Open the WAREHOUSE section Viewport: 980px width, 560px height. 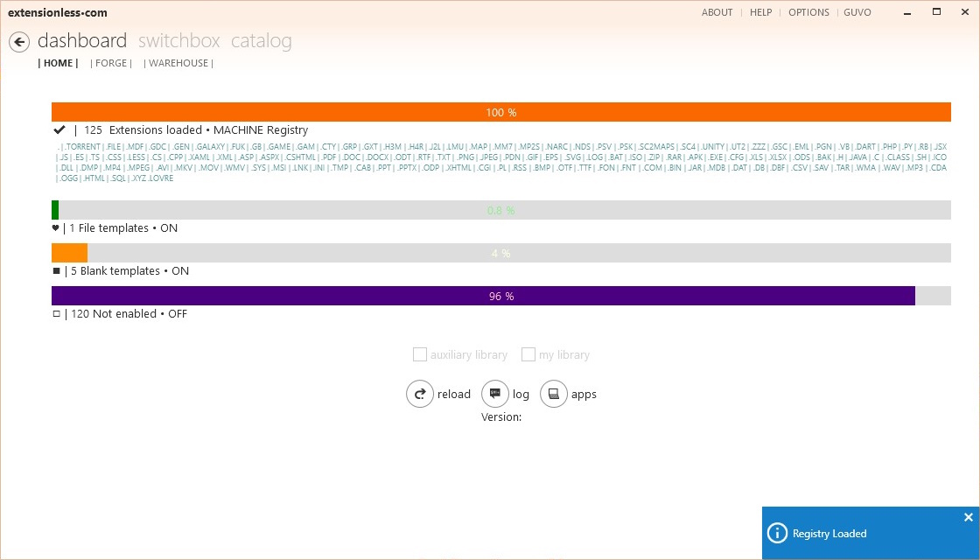coord(178,63)
